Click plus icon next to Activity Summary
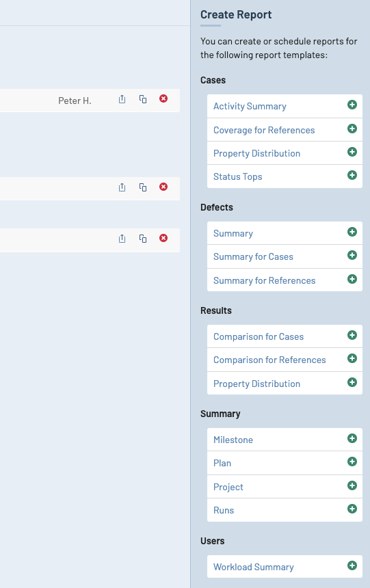This screenshot has width=370, height=588. pos(352,105)
